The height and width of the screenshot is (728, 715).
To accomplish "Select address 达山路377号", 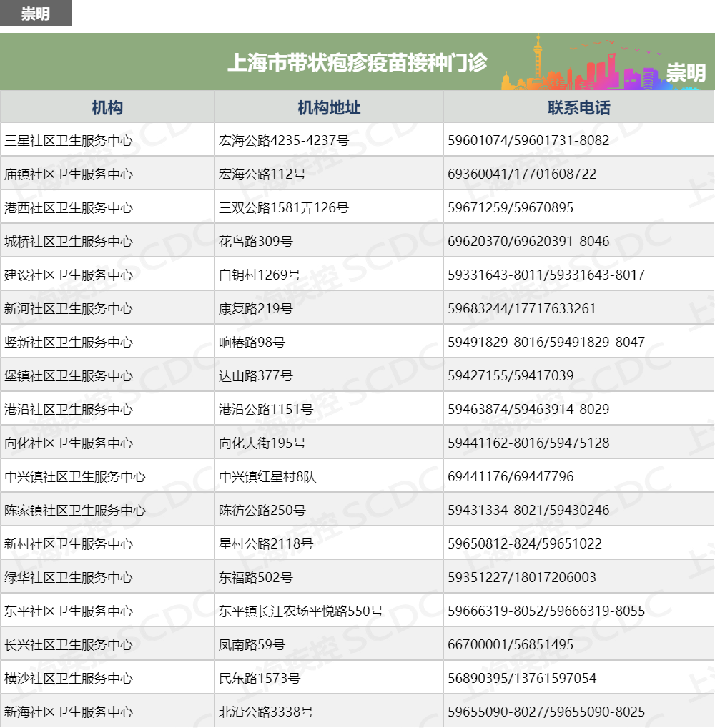I will (256, 375).
